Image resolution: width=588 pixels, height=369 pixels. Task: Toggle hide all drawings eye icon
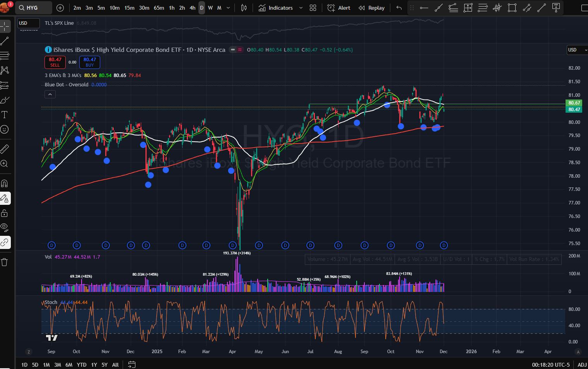[5, 227]
